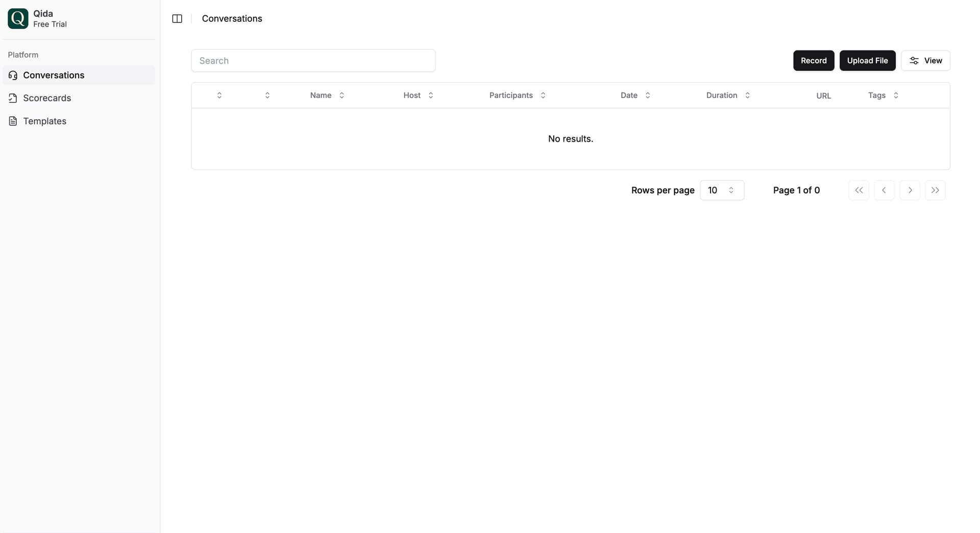
Task: Click the Qida logo icon
Action: point(18,19)
